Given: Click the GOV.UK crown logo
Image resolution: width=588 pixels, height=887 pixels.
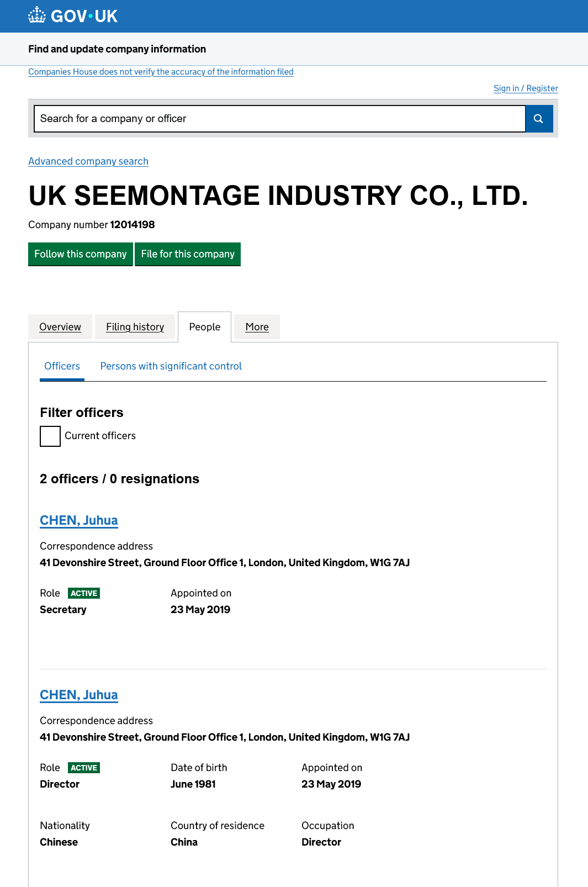Looking at the screenshot, I should coord(37,15).
